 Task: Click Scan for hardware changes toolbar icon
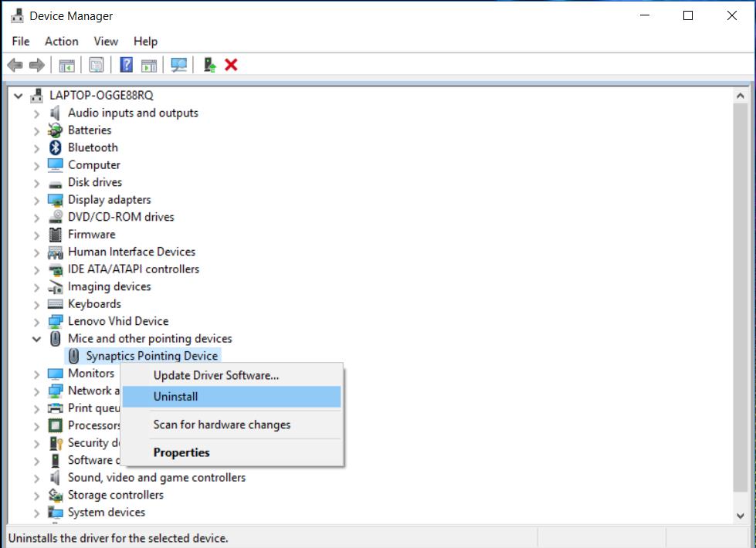179,66
